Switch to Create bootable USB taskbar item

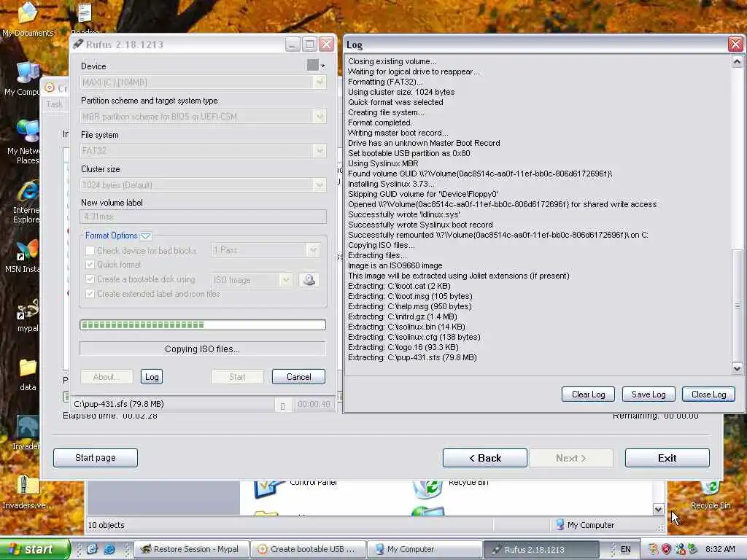point(309,549)
